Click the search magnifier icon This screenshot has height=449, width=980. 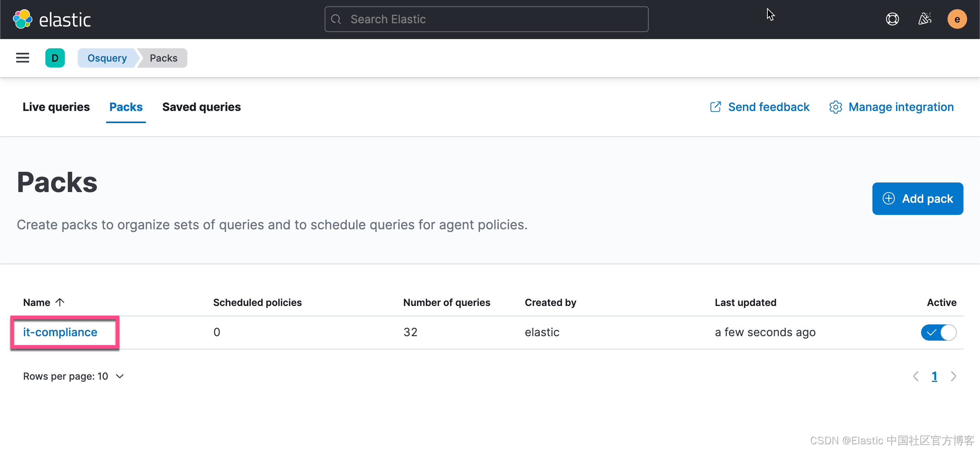[x=336, y=19]
